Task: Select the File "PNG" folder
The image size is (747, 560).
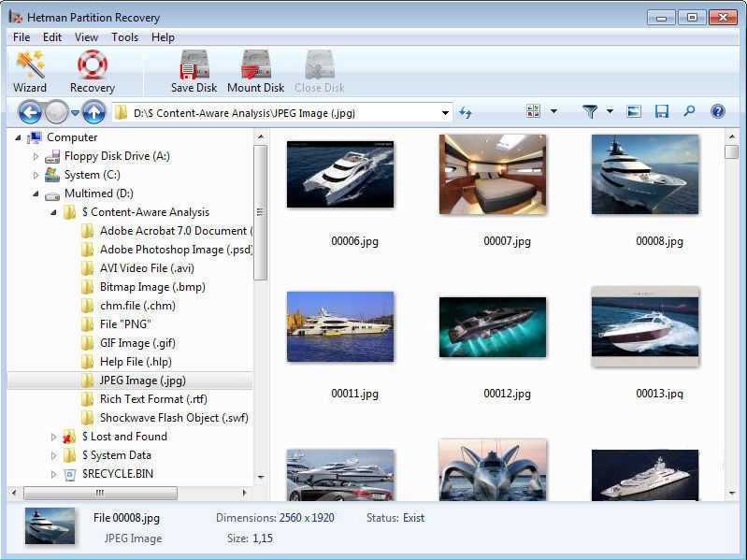Action: [x=116, y=324]
